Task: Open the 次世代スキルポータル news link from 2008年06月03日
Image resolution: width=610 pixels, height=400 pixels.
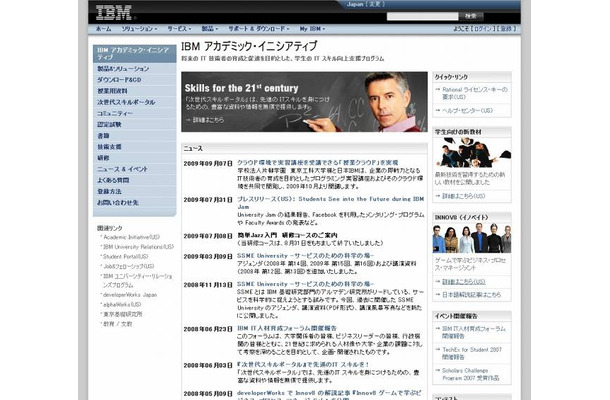Action: coord(303,365)
